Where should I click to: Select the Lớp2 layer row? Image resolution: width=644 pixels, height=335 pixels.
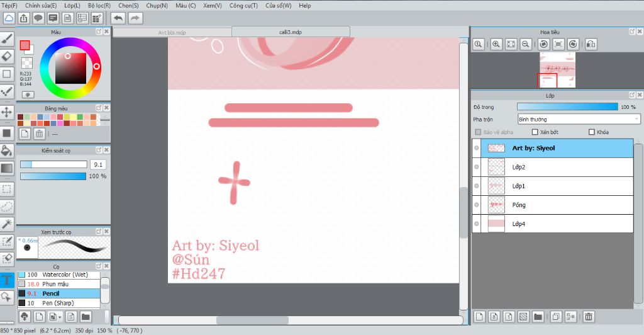(553, 167)
